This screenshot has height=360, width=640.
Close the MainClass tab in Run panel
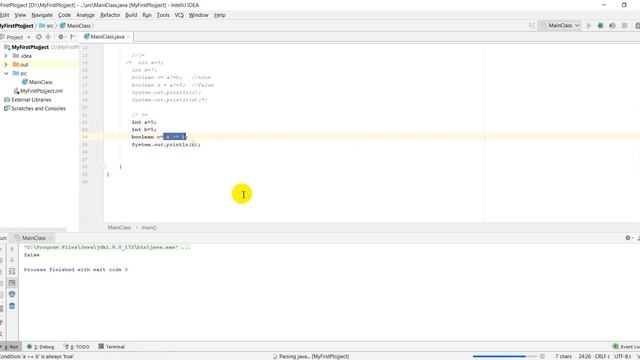(x=50, y=238)
